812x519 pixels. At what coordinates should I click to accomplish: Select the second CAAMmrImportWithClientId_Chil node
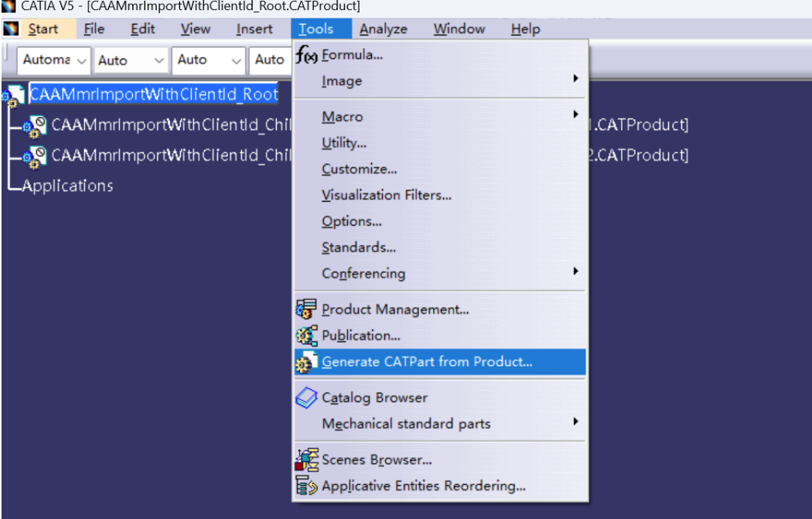click(x=172, y=155)
